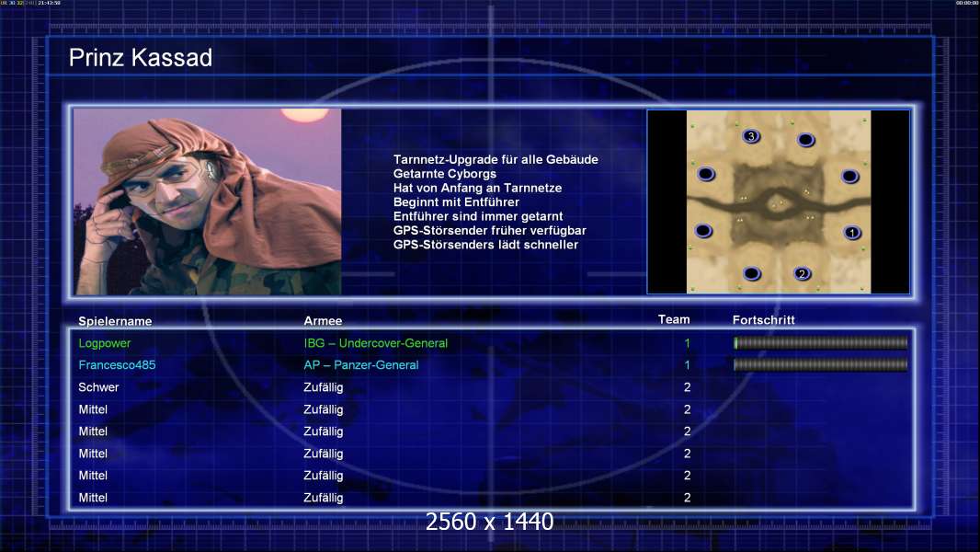Image resolution: width=980 pixels, height=552 pixels.
Task: Click the Spielername column header
Action: point(115,321)
